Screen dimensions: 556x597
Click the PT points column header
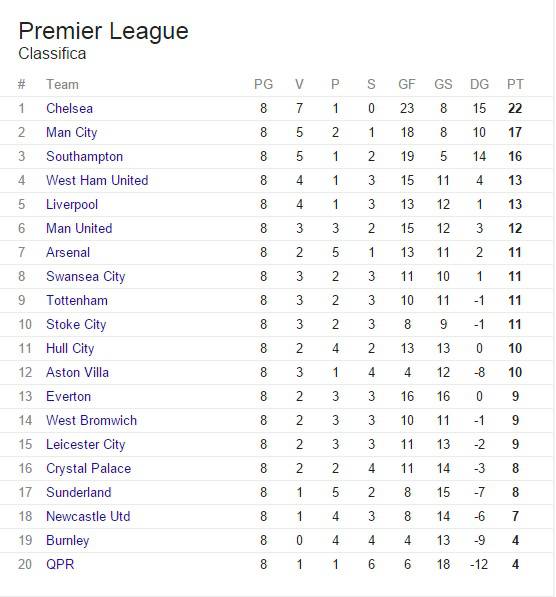515,84
